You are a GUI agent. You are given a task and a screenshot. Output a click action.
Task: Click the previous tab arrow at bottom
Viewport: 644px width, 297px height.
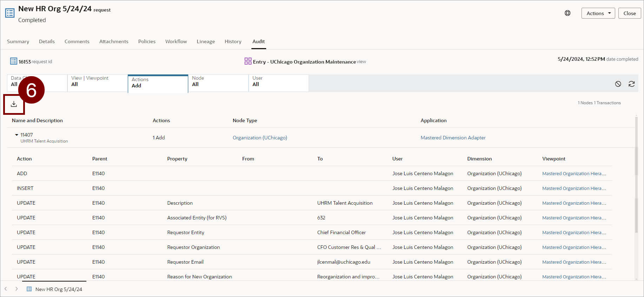(x=6, y=289)
